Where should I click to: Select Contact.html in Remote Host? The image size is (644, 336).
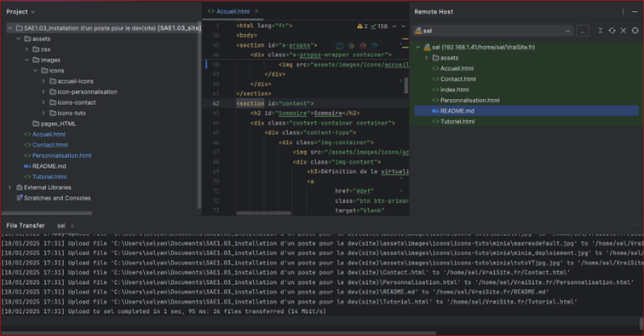pyautogui.click(x=458, y=79)
